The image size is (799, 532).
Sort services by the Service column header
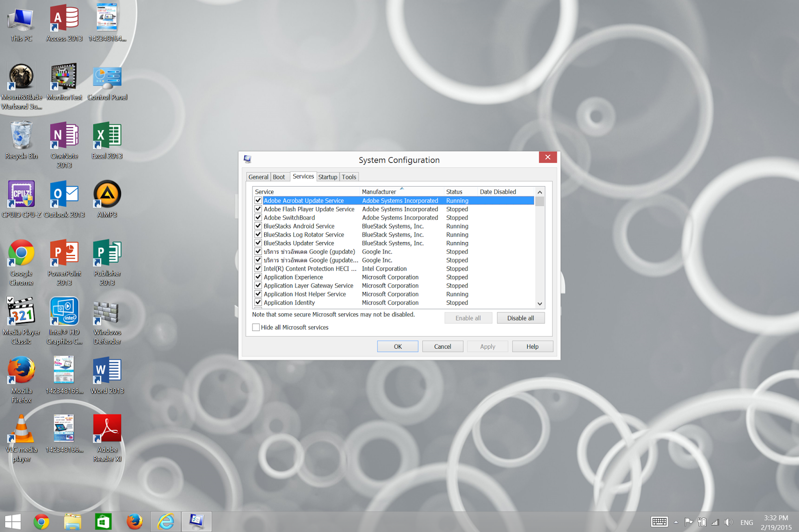click(306, 192)
